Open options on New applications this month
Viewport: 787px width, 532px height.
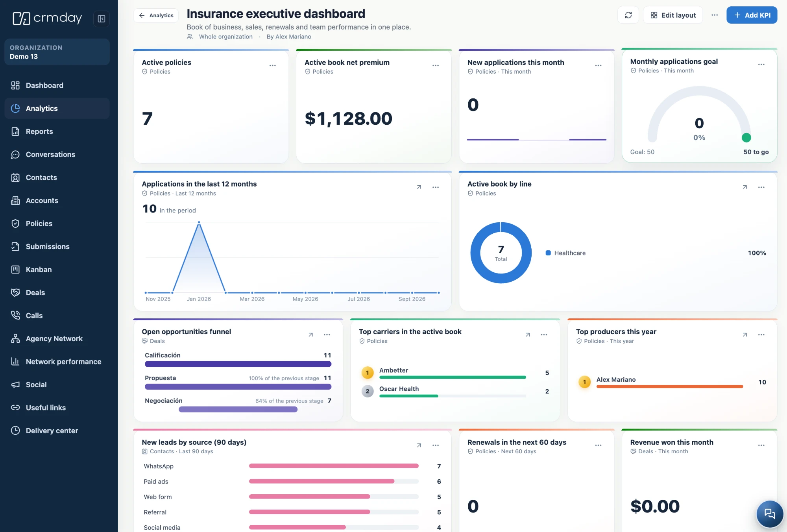tap(598, 65)
